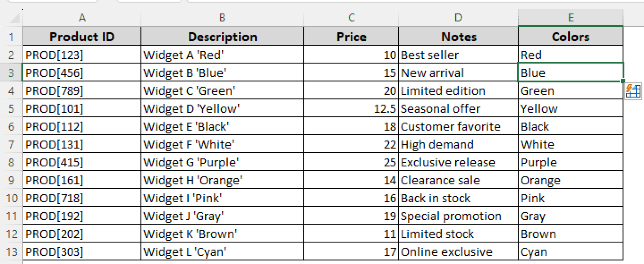Click the Widget F 'White' description cell
Viewport: 644px width, 264px height.
pos(222,144)
